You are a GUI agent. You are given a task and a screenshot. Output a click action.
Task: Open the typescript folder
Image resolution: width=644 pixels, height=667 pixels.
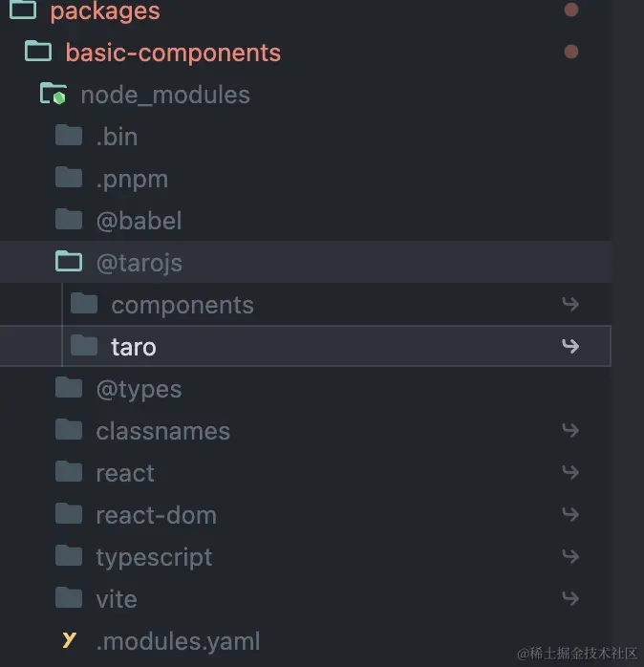154,557
